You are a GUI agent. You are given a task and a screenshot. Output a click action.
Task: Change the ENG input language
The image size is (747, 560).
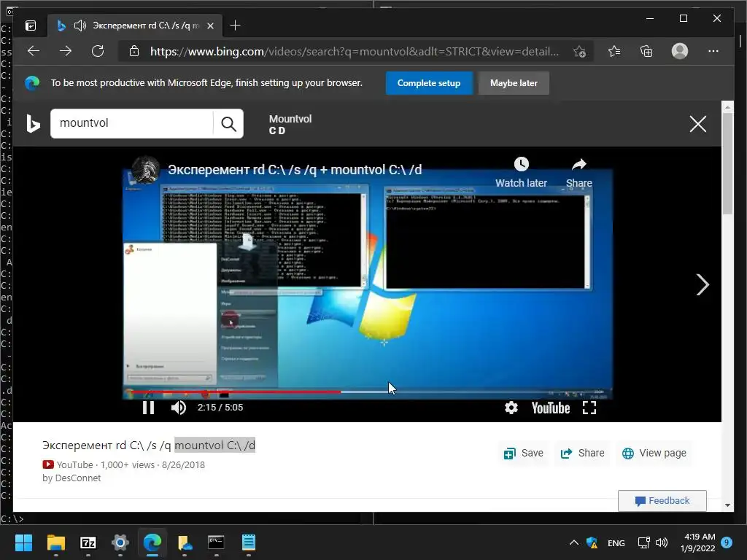coord(616,542)
